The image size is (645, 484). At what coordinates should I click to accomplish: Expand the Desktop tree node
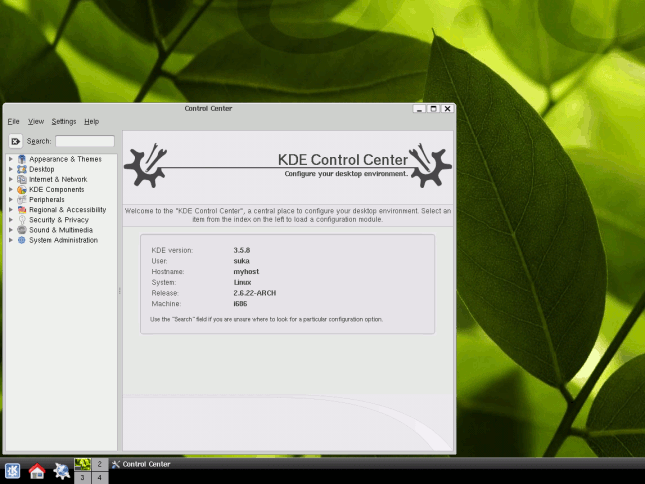[11, 169]
